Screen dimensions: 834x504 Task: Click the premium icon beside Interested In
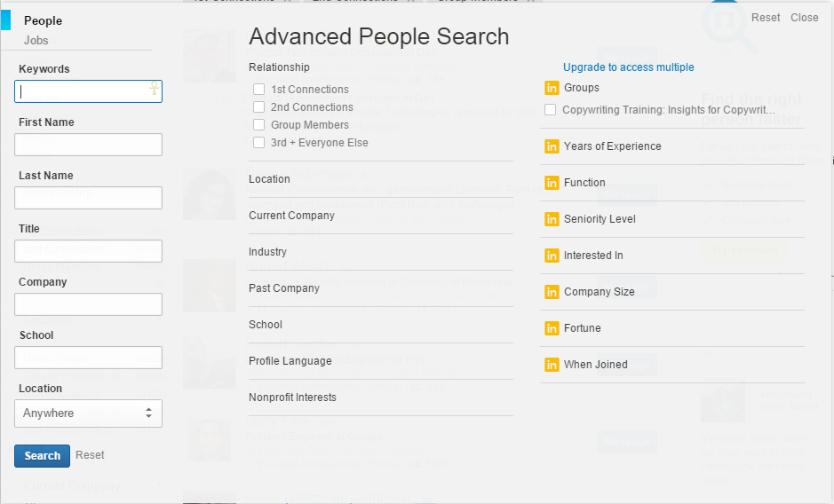pyautogui.click(x=552, y=256)
